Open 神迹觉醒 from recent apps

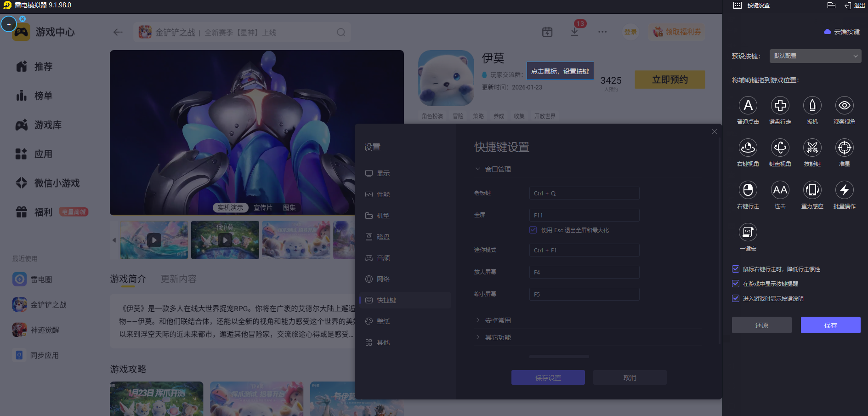click(x=36, y=330)
